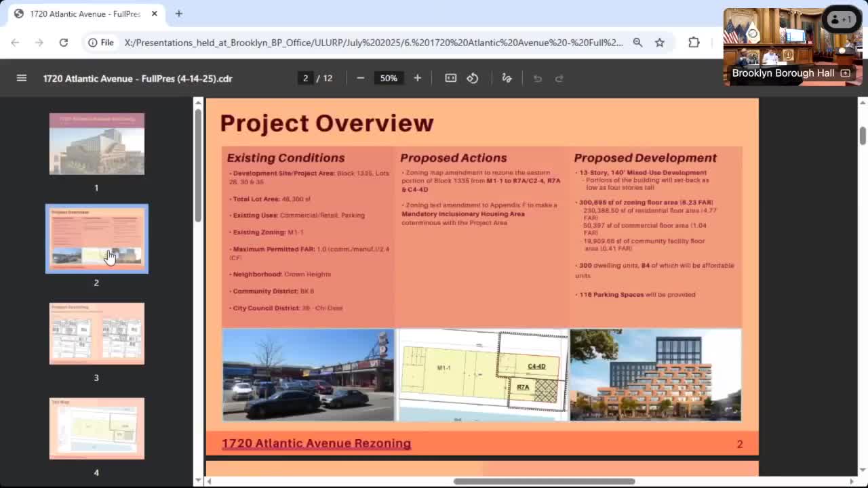Bookmark this page with star icon
868x488 pixels.
click(x=659, y=42)
